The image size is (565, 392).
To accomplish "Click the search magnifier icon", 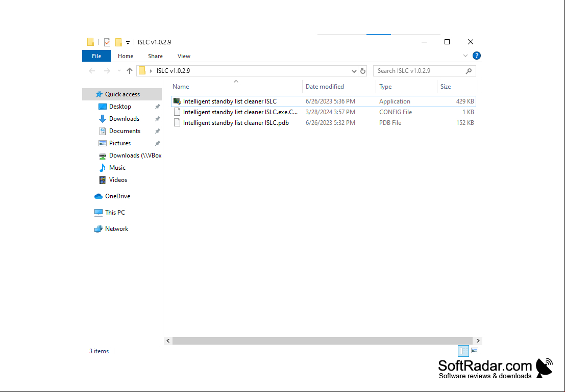I will 469,71.
